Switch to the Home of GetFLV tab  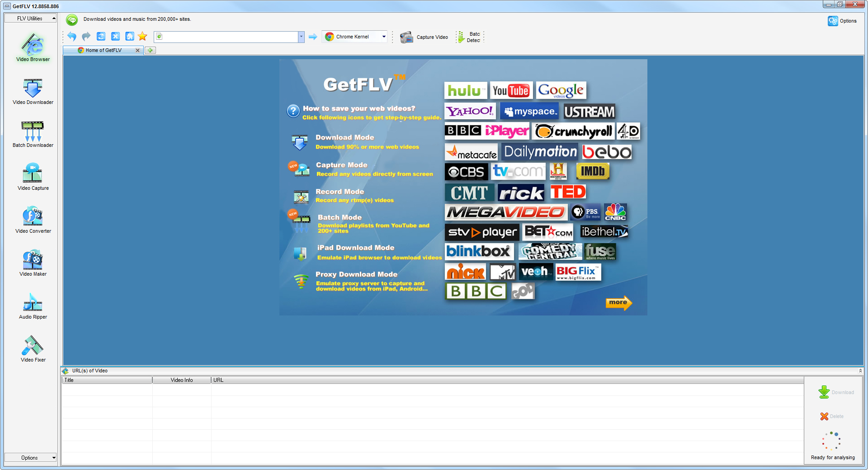pos(104,50)
